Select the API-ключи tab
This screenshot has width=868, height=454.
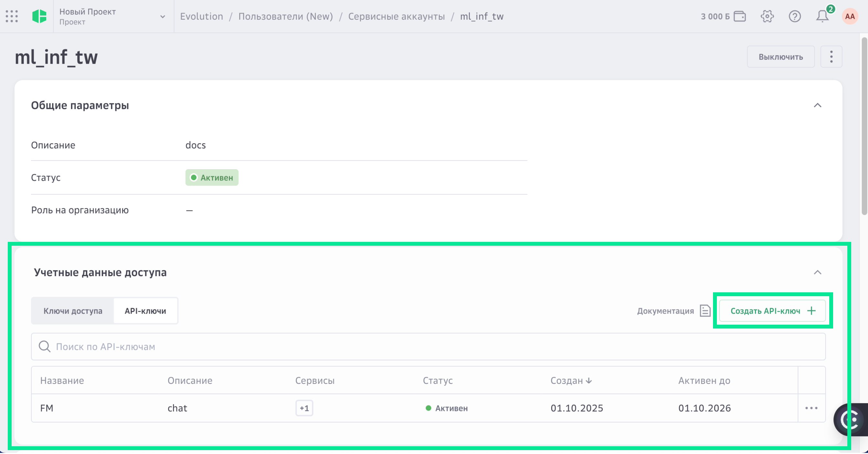coord(145,311)
